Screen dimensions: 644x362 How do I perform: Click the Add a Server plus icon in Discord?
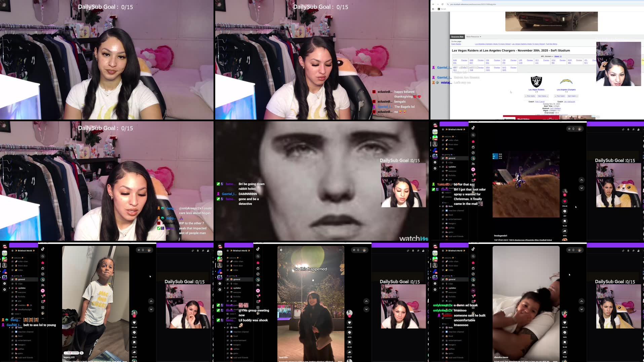click(x=435, y=162)
